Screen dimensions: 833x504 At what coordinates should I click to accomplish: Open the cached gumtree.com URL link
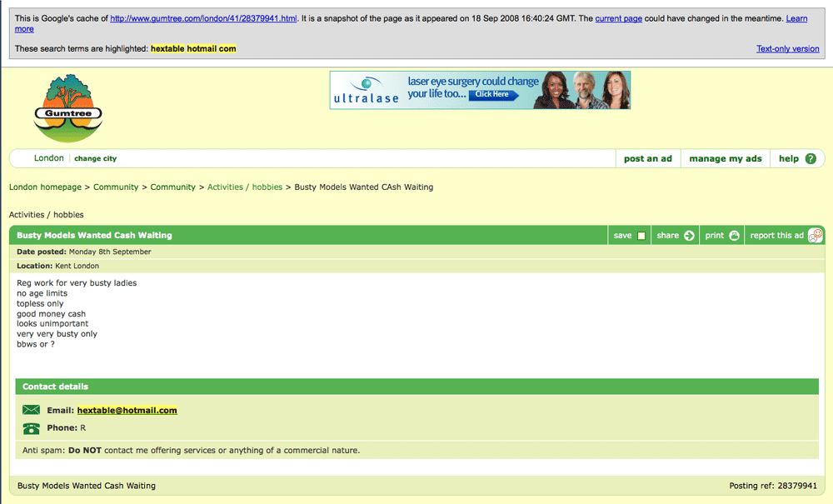[x=203, y=18]
